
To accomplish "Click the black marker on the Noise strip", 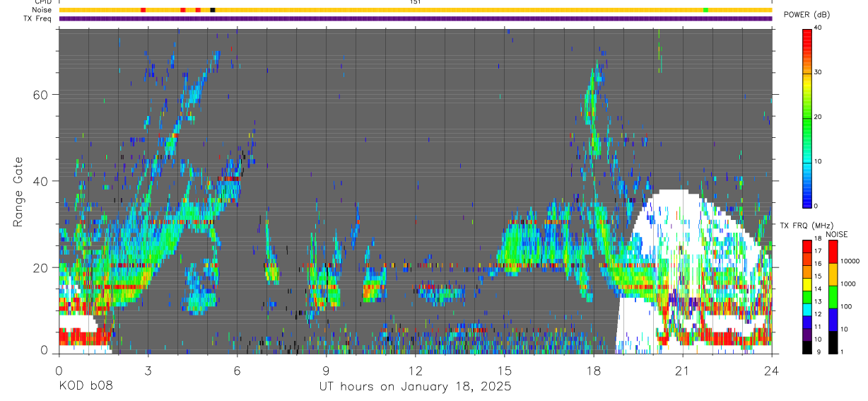I will pyautogui.click(x=213, y=10).
